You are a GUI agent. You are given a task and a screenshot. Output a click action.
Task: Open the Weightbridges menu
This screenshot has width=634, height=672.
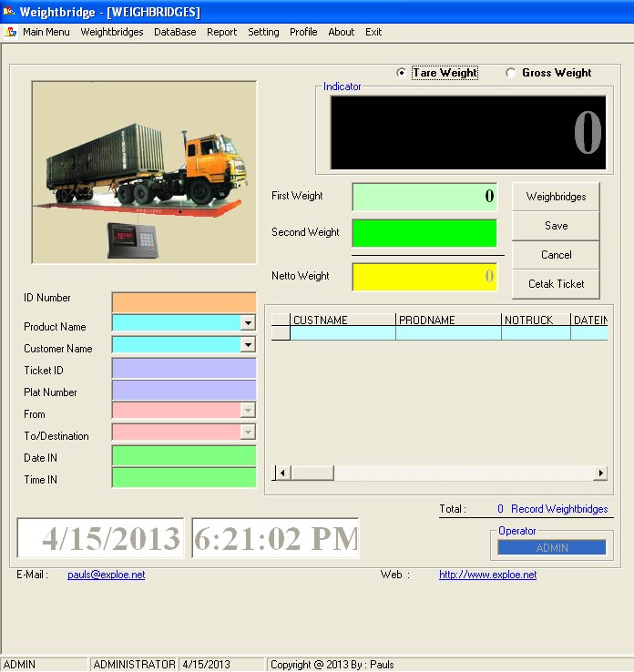coord(111,32)
